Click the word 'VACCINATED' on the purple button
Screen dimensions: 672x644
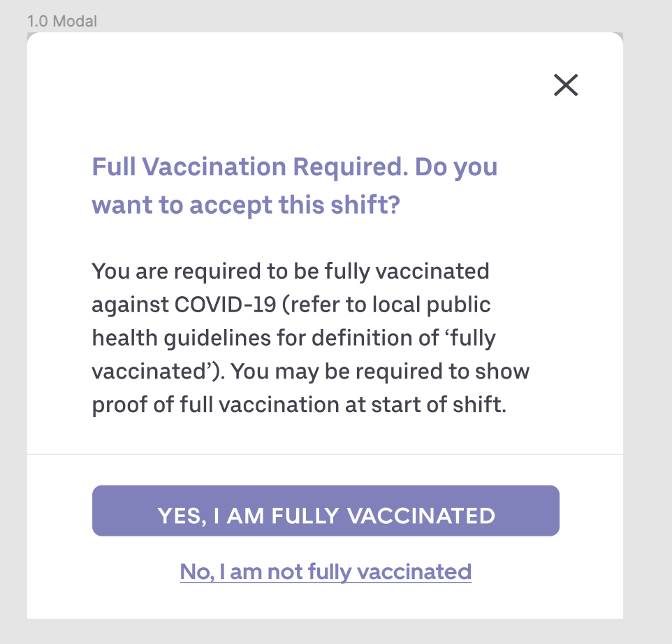(x=421, y=515)
